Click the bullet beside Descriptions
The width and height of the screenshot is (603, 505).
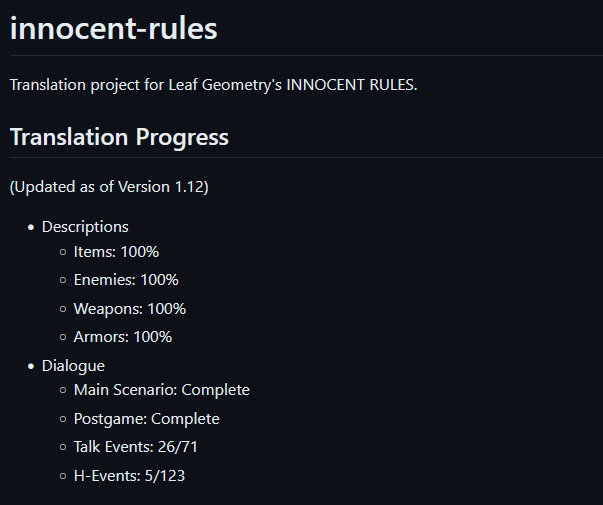click(31, 228)
